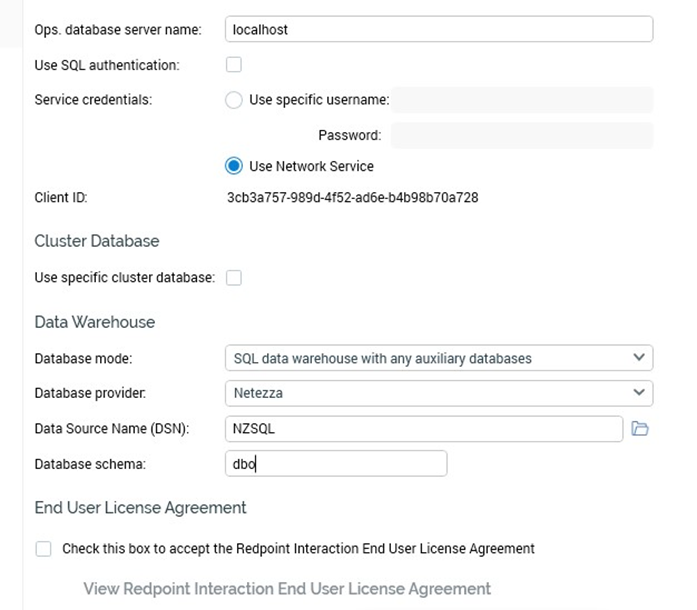The image size is (697, 610).
Task: Click the End User License Agreement heading
Action: click(140, 508)
